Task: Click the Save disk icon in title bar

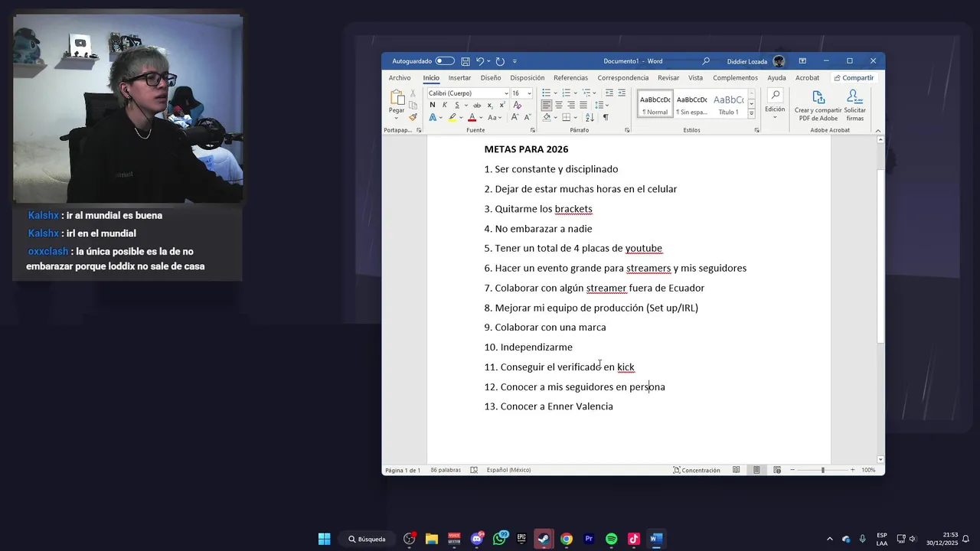Action: (x=465, y=61)
